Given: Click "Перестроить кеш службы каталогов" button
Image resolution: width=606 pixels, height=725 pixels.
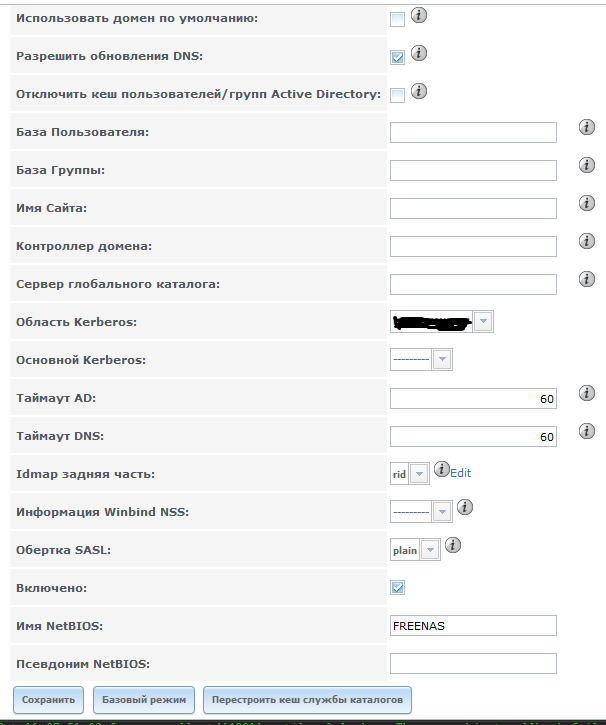Looking at the screenshot, I should (307, 698).
